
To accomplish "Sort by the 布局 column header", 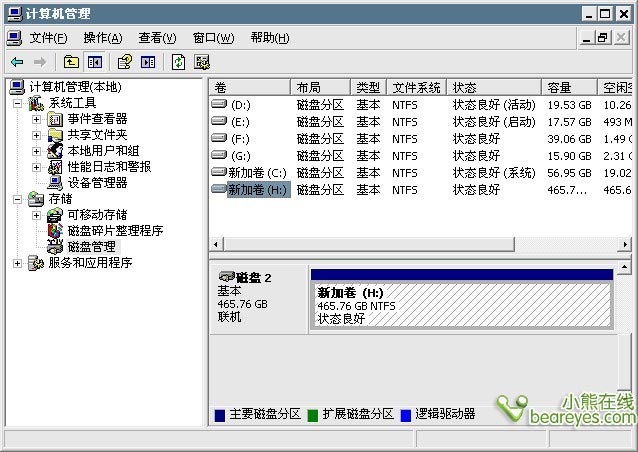I will point(321,87).
